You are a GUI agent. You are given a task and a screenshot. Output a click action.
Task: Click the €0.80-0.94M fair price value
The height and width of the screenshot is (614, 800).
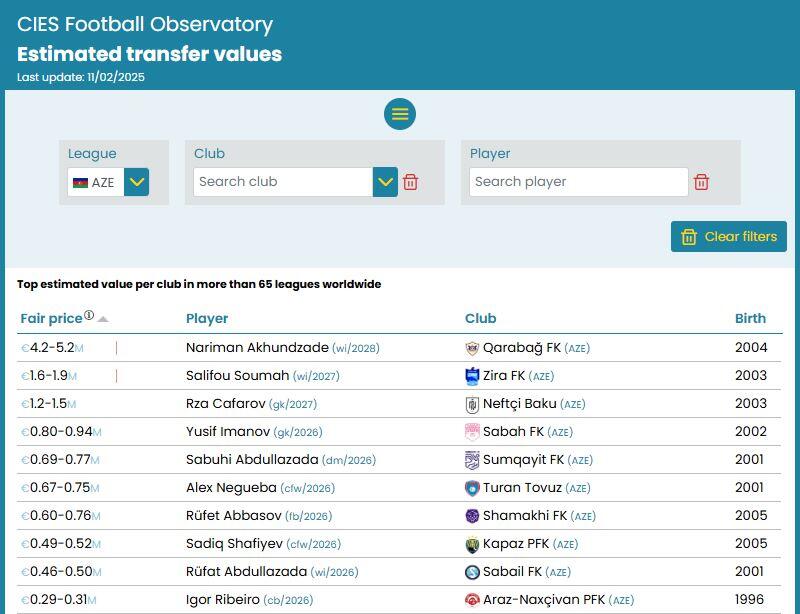[x=61, y=432]
